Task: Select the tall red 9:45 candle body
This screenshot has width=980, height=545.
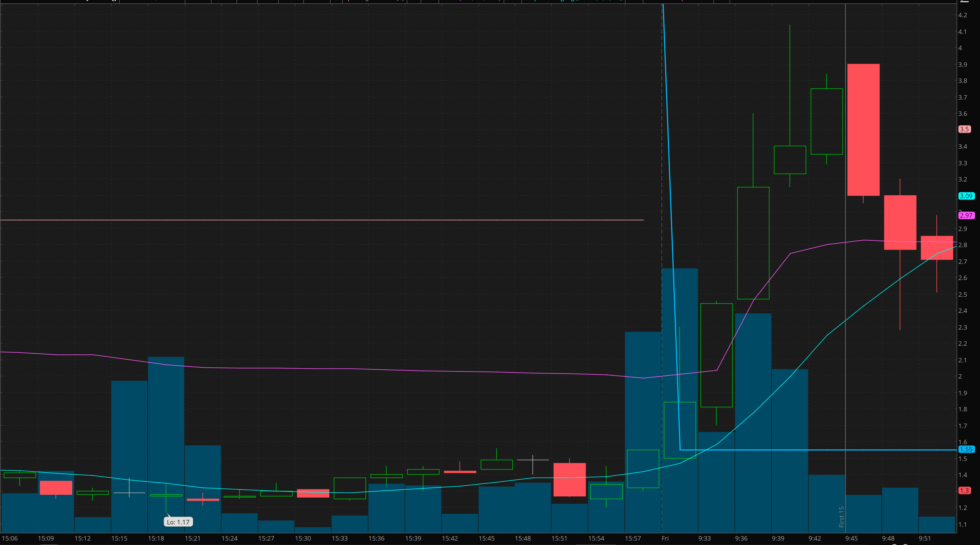Action: pos(863,129)
